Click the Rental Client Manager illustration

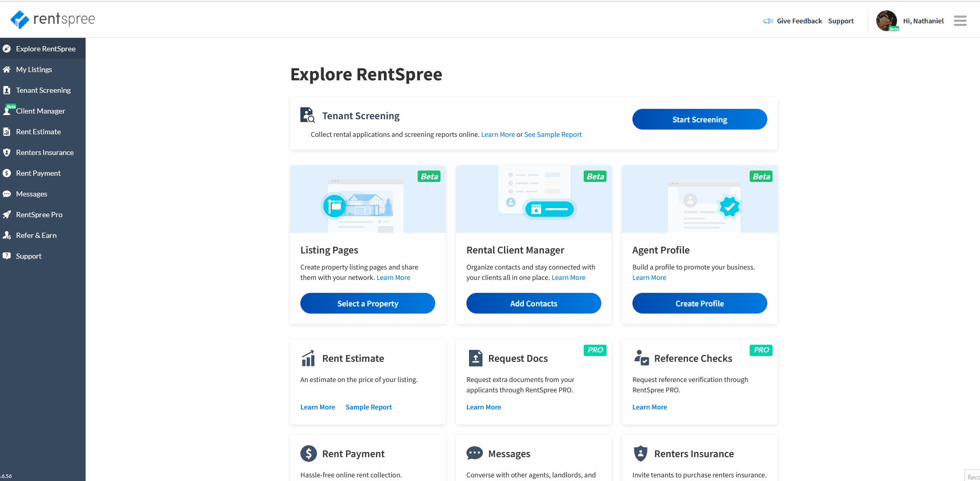pyautogui.click(x=534, y=199)
